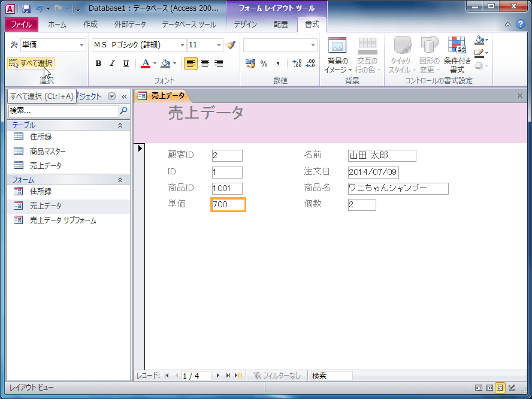Go to last record button
The width and height of the screenshot is (532, 399).
click(x=228, y=376)
